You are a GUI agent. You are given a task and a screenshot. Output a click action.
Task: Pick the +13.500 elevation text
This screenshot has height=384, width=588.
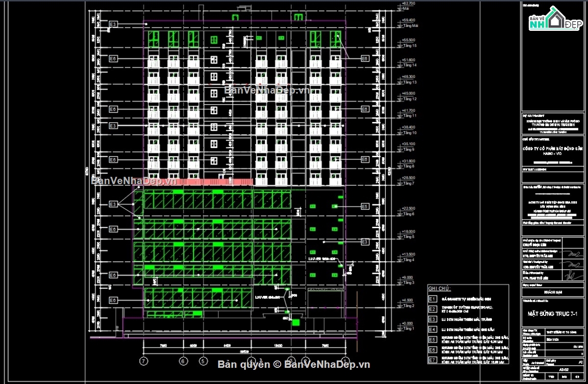click(409, 255)
